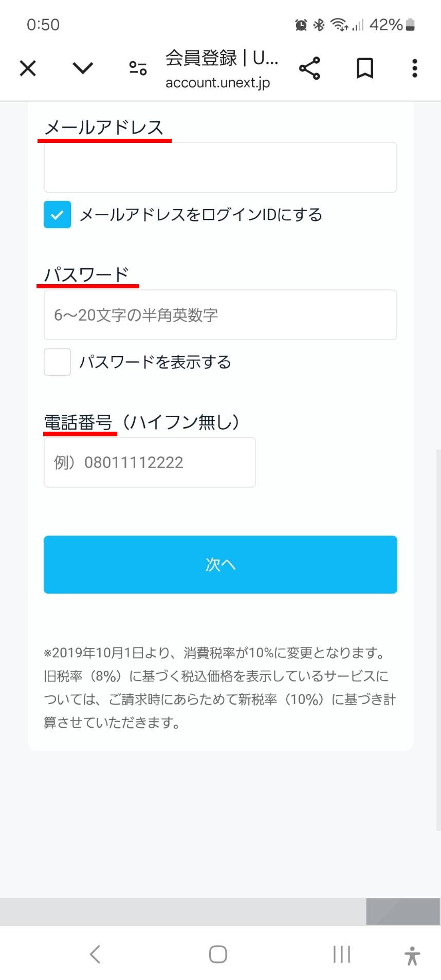Open the browser's three-dot overflow menu
Screen dimensions: 441x980
[x=414, y=68]
